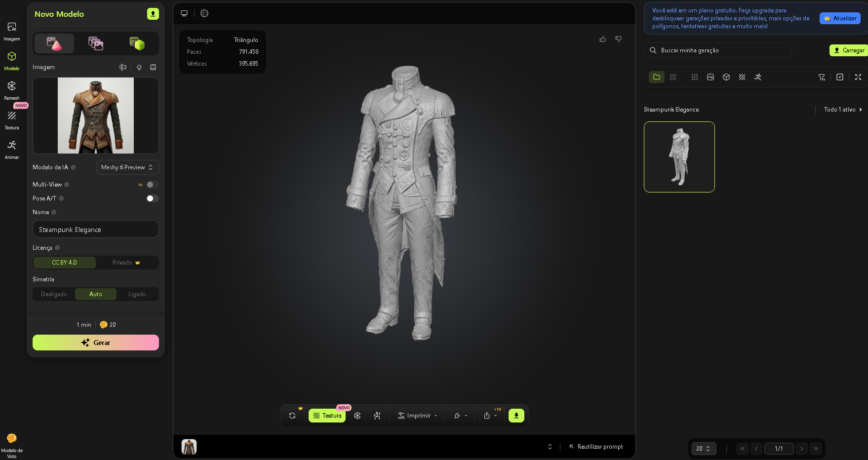Open the Remesh tool in sidebar
This screenshot has height=460, width=868.
(11, 90)
